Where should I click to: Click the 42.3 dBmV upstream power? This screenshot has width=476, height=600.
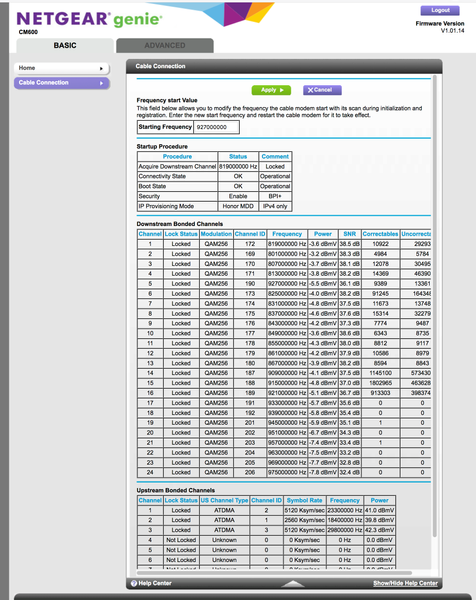click(x=380, y=530)
